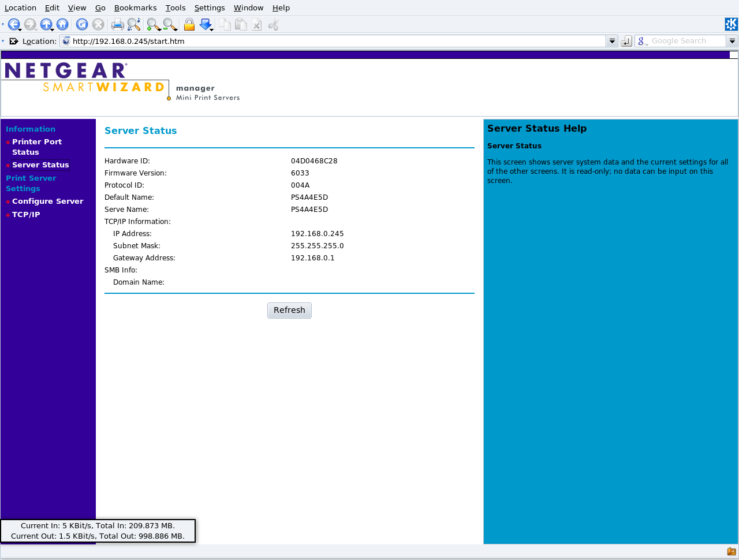This screenshot has height=560, width=739.
Task: Expand the location history dropdown arrow
Action: [612, 41]
